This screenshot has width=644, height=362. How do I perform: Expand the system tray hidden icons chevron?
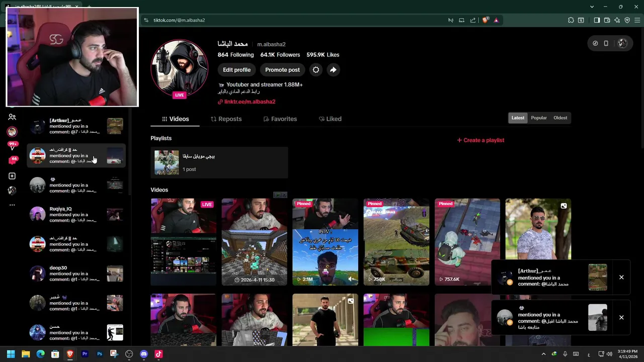543,354
